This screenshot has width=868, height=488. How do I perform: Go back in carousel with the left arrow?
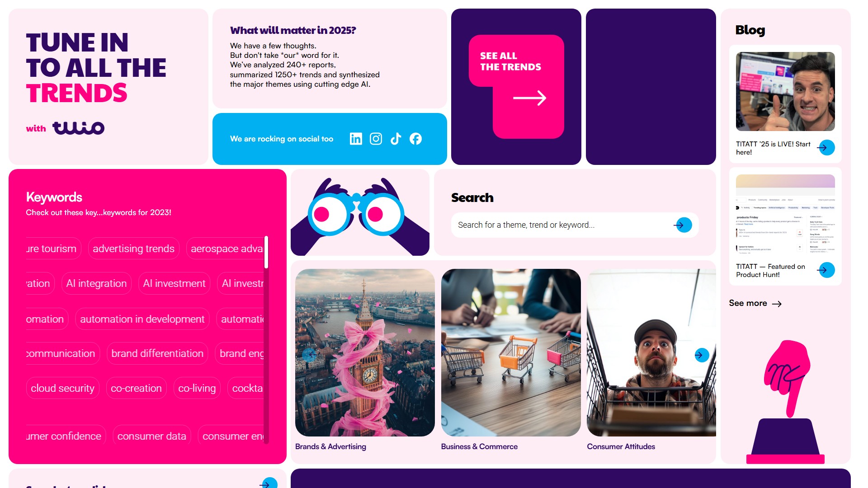coord(309,355)
